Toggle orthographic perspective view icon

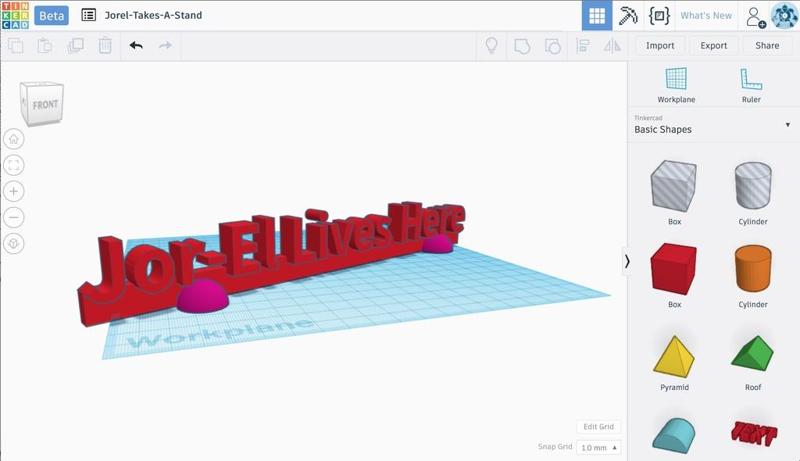(14, 243)
